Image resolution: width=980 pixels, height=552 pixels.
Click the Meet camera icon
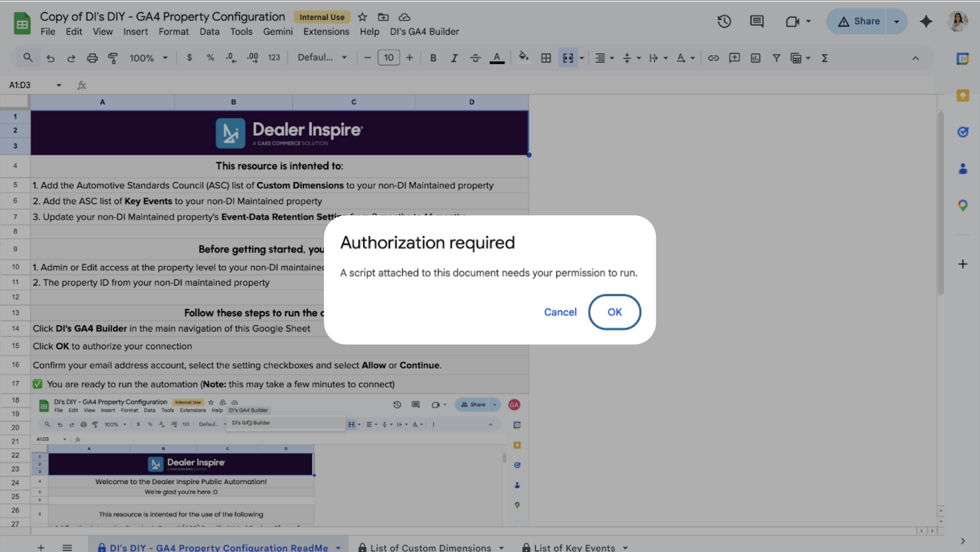pyautogui.click(x=792, y=21)
